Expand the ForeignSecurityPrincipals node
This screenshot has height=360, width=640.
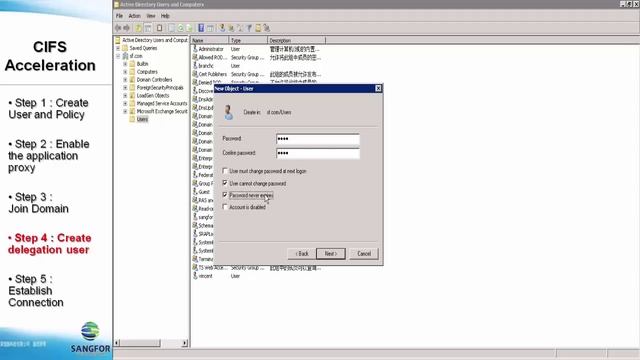pyautogui.click(x=125, y=87)
